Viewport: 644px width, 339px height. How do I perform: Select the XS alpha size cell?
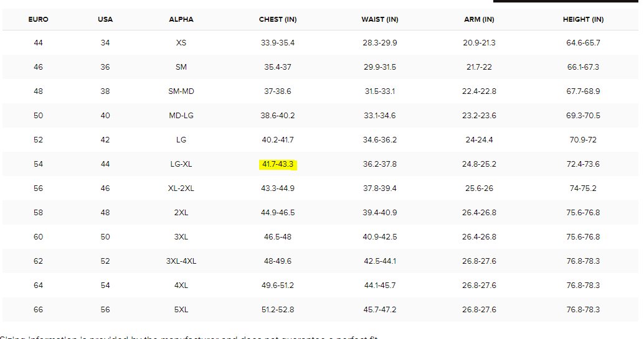[x=181, y=43]
